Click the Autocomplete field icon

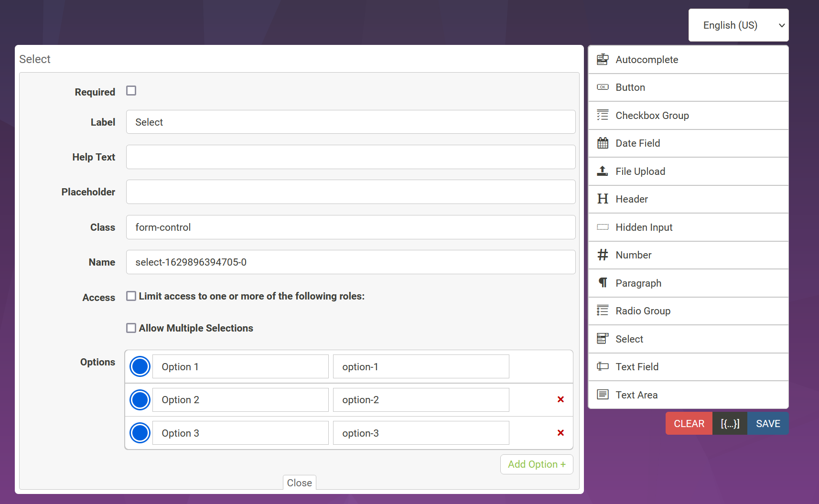pyautogui.click(x=603, y=60)
